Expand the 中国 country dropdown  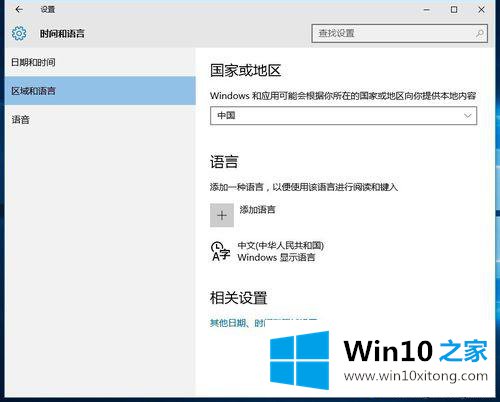(x=343, y=116)
